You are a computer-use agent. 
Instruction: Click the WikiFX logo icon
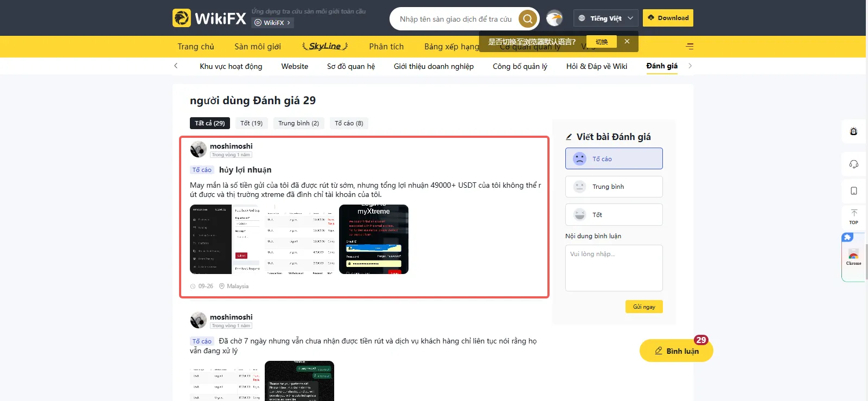coord(182,18)
